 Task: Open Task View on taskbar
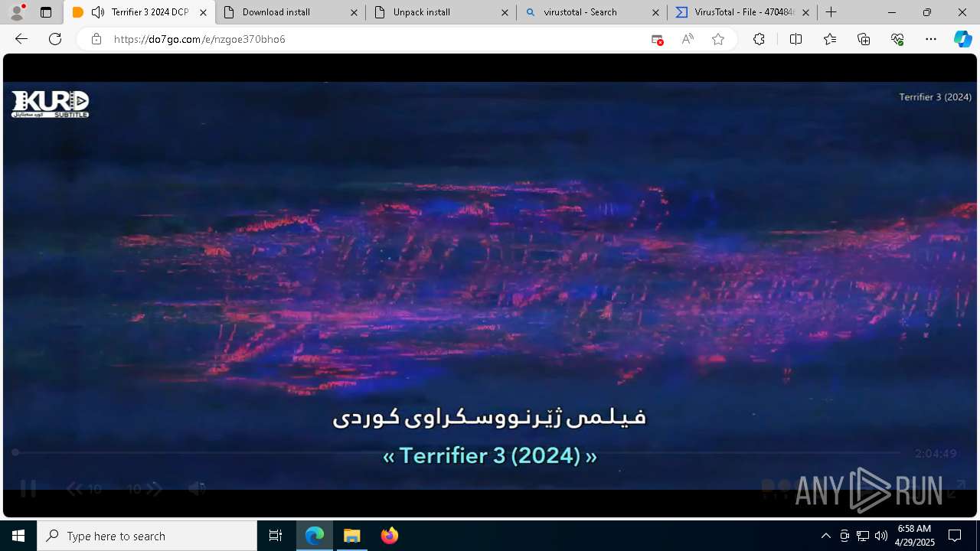pyautogui.click(x=276, y=536)
